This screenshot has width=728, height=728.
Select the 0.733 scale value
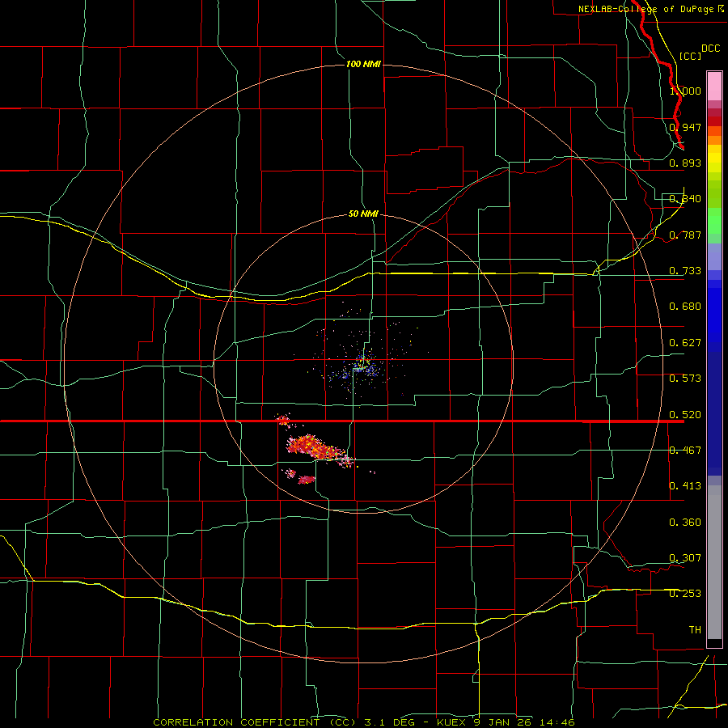coord(685,271)
